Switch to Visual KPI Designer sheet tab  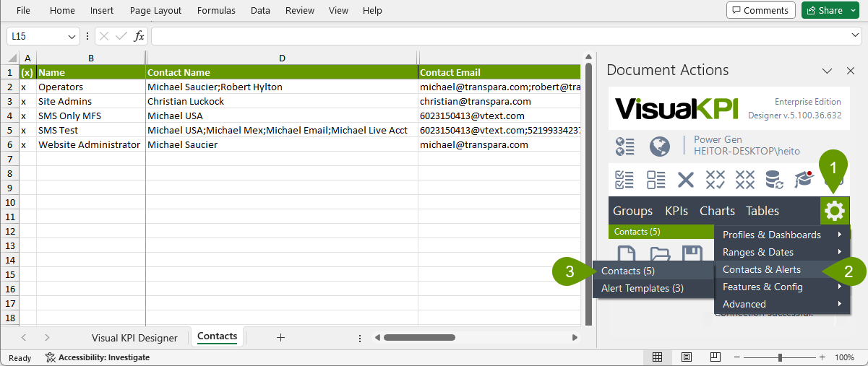[134, 337]
